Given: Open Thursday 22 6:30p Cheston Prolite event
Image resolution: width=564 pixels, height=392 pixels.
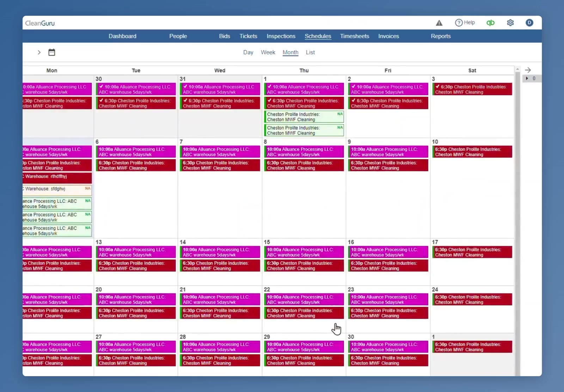Looking at the screenshot, I should click(x=304, y=313).
